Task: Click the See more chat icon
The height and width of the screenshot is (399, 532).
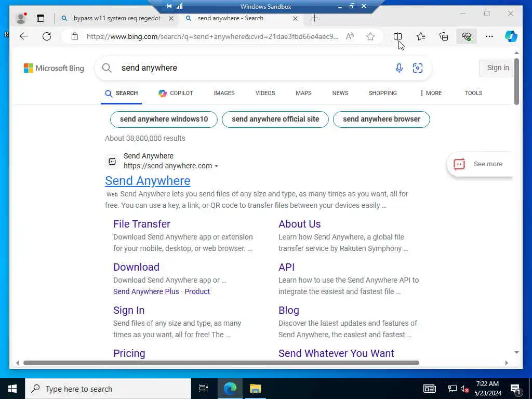Action: (x=459, y=164)
